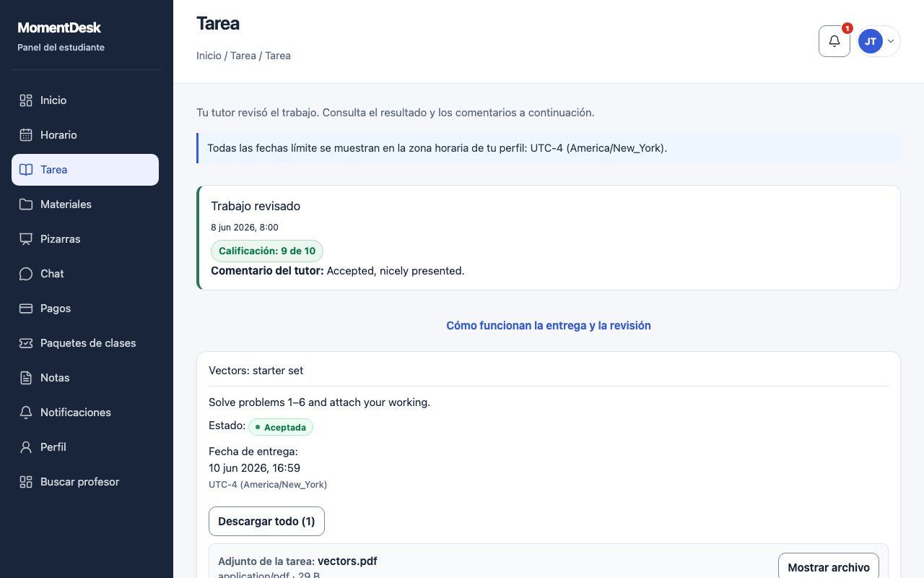Click the Materiales folder icon
This screenshot has height=578, width=924.
pos(26,204)
